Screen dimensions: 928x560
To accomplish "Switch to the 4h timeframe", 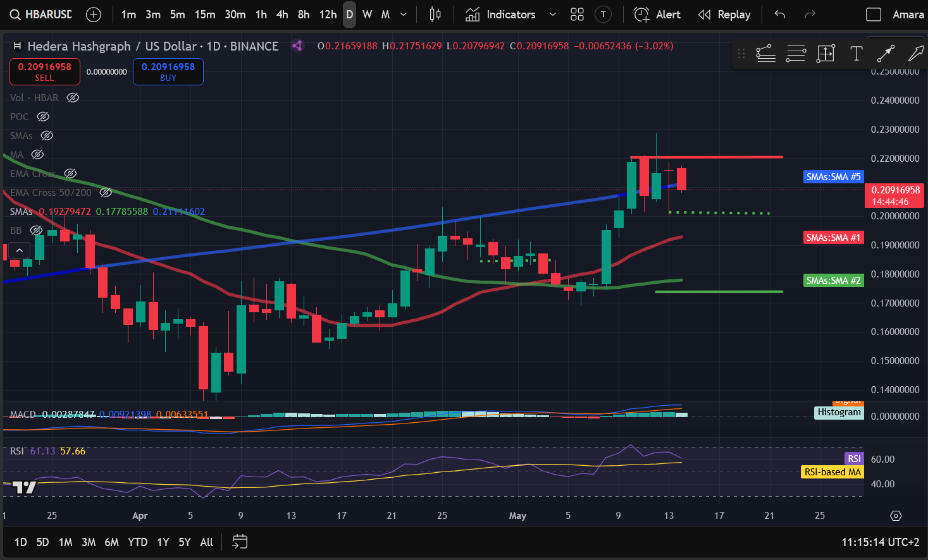I will coord(282,14).
